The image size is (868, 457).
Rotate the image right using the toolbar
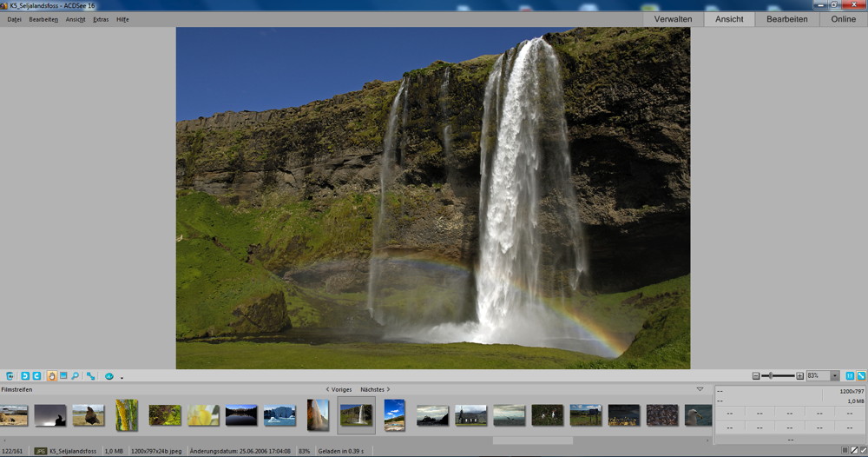pyautogui.click(x=36, y=376)
